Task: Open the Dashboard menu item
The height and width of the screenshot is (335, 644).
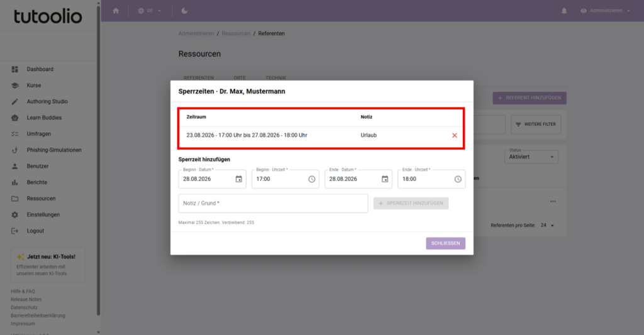Action: tap(40, 69)
